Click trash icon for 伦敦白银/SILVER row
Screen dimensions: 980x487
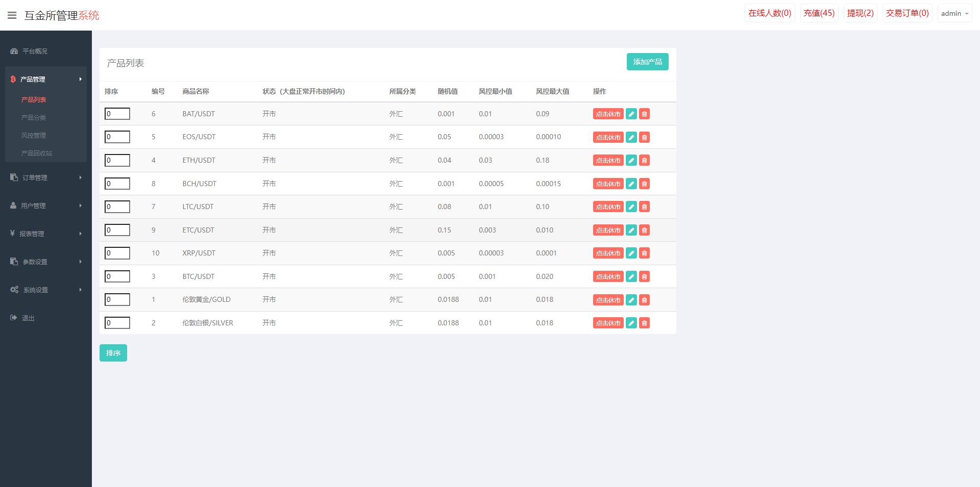click(644, 323)
